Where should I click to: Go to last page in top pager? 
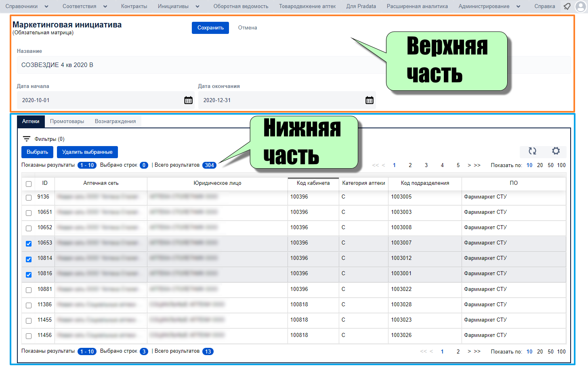(x=477, y=165)
